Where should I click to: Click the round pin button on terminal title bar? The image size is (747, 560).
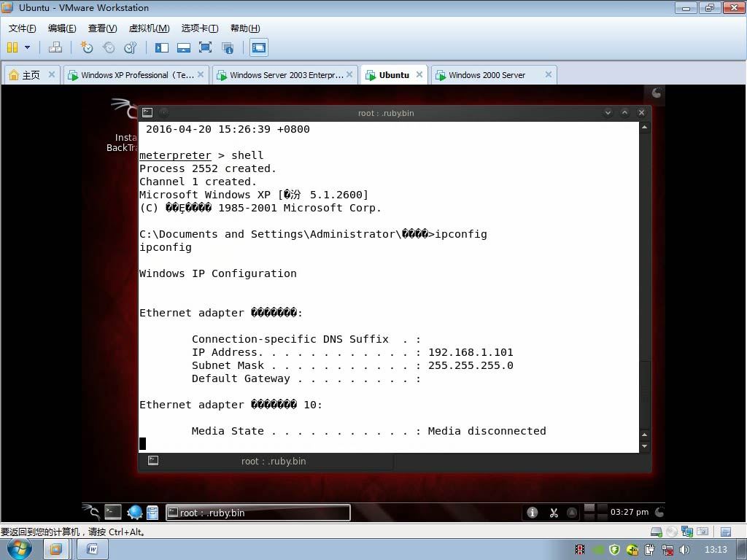coord(163,113)
